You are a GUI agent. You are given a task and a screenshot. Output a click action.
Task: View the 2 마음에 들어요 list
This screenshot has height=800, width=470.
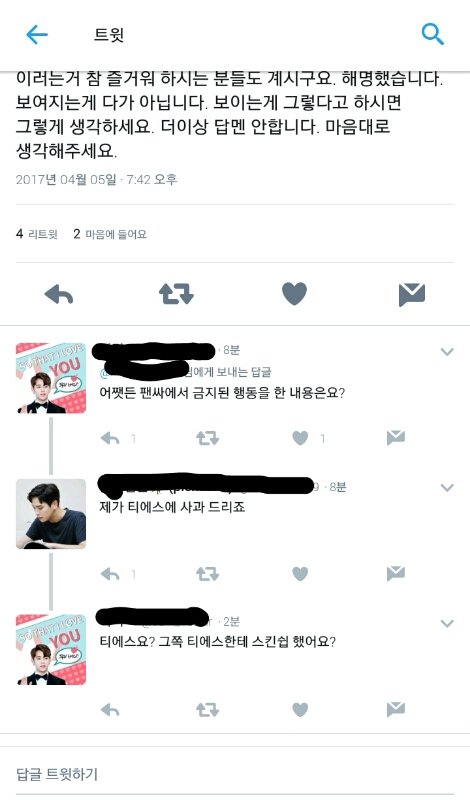click(110, 234)
